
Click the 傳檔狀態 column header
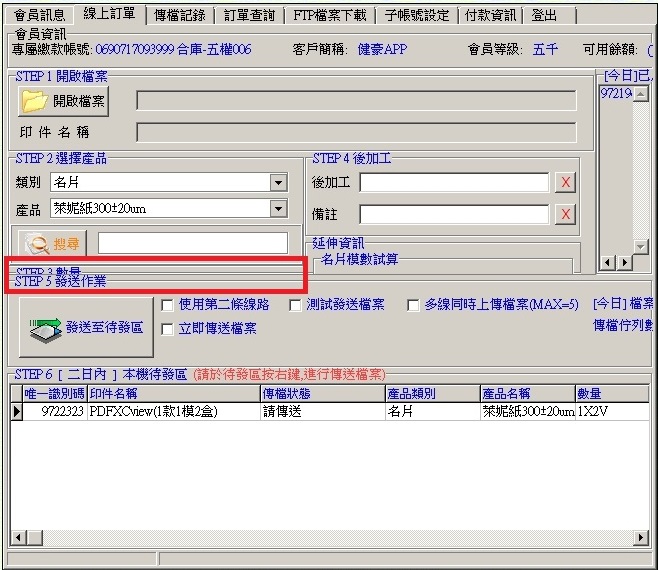click(322, 394)
